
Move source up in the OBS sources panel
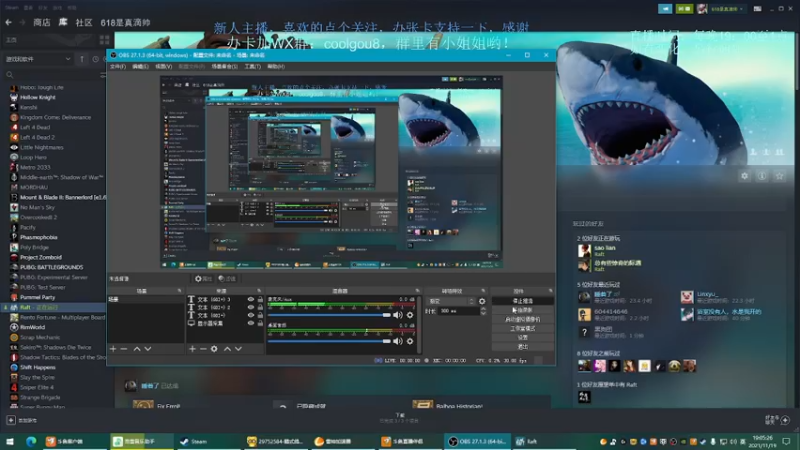228,349
